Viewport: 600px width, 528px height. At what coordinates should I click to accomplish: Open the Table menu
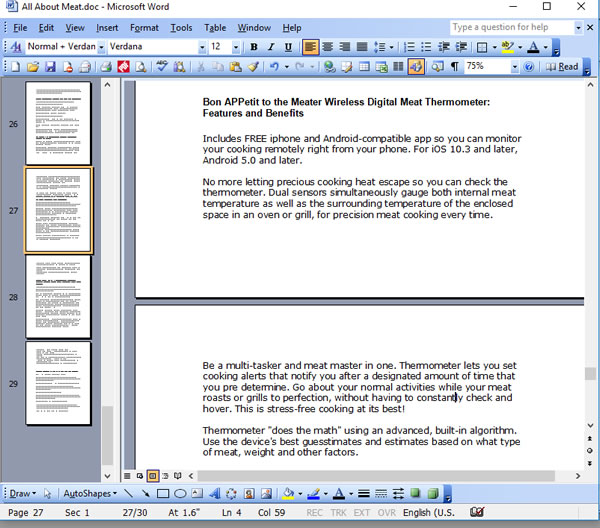click(215, 28)
